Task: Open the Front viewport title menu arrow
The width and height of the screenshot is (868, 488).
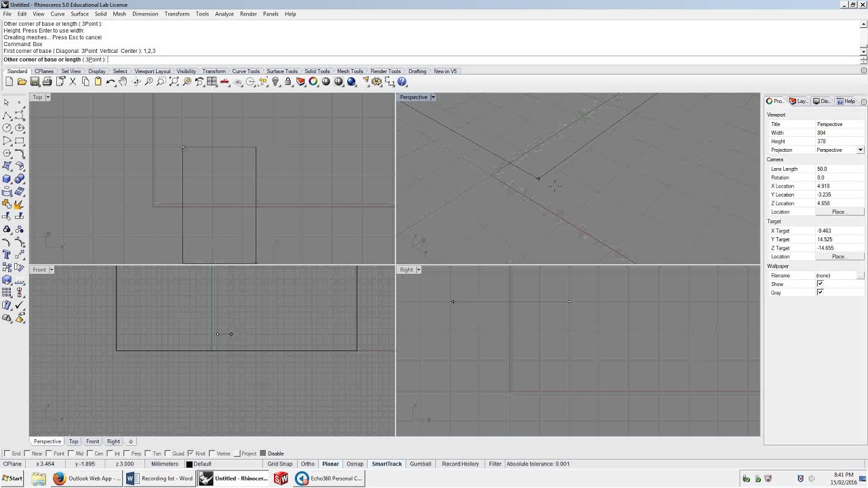Action: [x=51, y=270]
